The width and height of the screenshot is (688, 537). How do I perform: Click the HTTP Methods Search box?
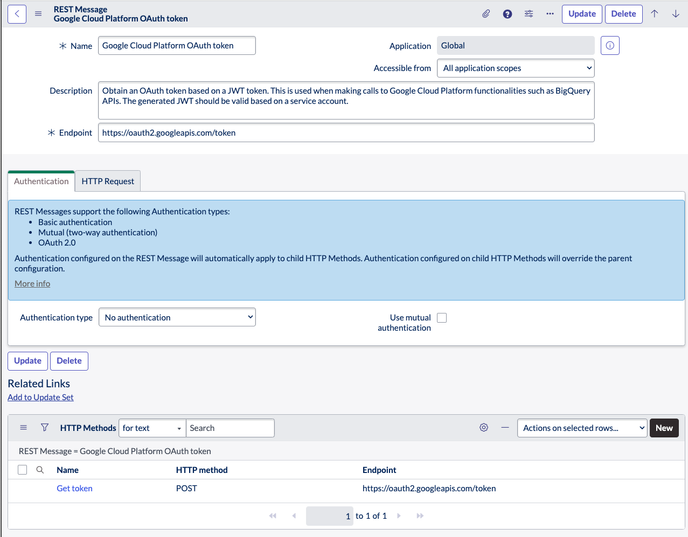(230, 428)
